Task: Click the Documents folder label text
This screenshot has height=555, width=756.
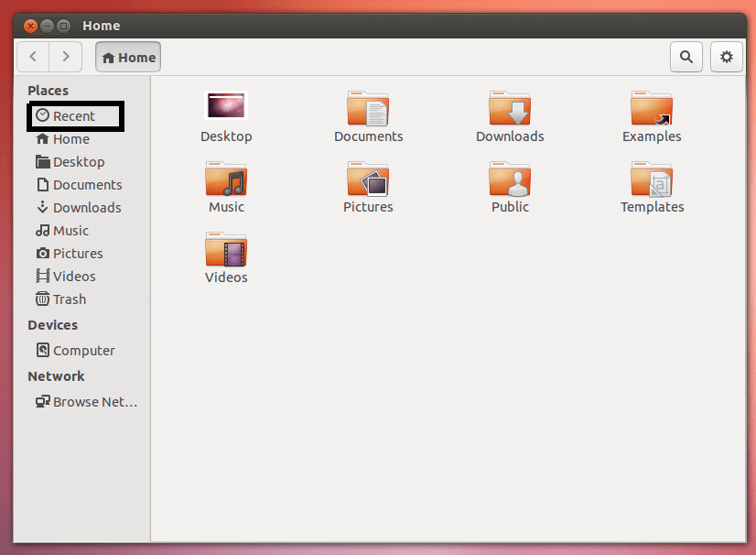Action: coord(368,136)
